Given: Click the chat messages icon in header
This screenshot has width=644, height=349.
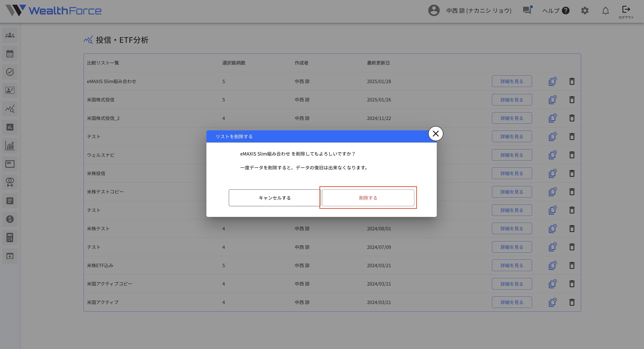Looking at the screenshot, I should pyautogui.click(x=527, y=10).
